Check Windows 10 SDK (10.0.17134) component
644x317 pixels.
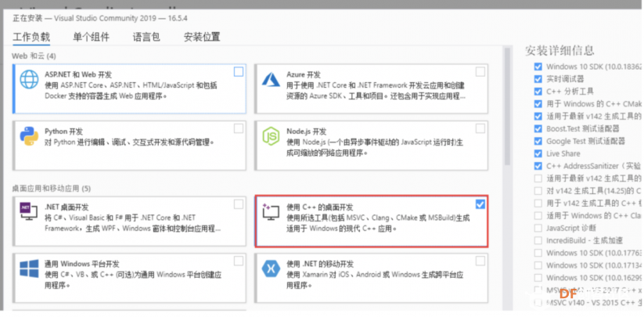(x=538, y=265)
